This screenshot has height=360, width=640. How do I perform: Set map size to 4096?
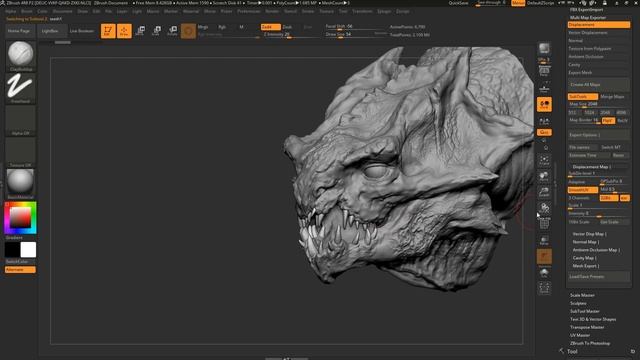tap(621, 113)
